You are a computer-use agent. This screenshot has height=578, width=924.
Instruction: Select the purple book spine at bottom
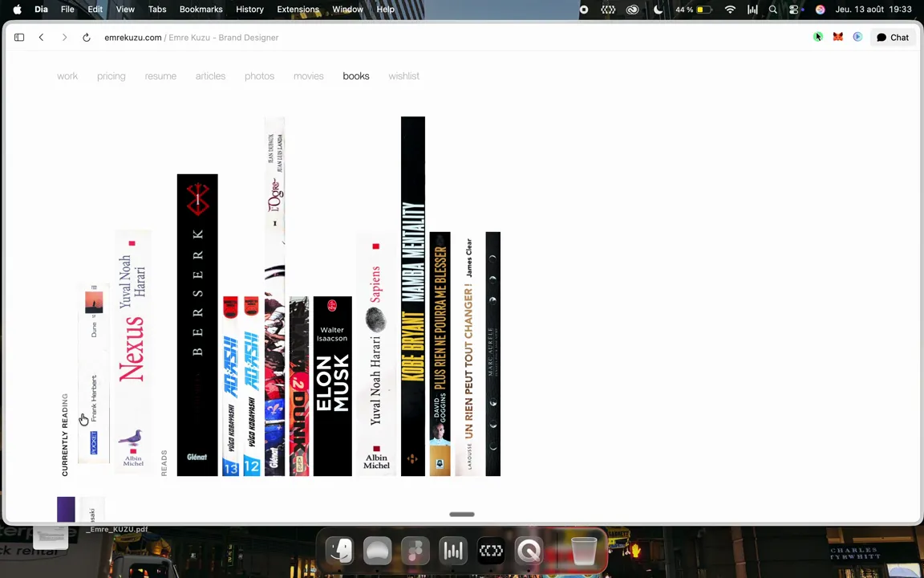pyautogui.click(x=66, y=509)
